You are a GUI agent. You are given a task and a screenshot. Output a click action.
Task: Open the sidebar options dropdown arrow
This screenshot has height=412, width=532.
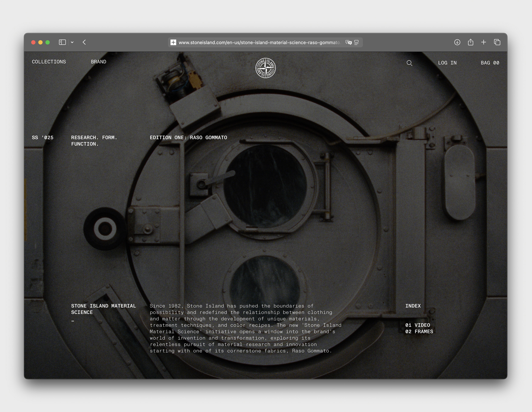72,42
